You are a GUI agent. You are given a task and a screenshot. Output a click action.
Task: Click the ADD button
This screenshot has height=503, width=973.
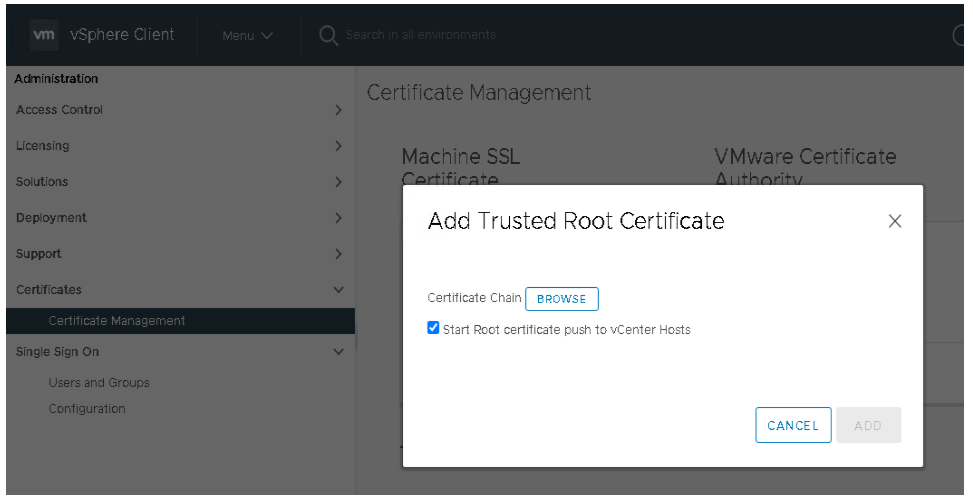click(868, 425)
